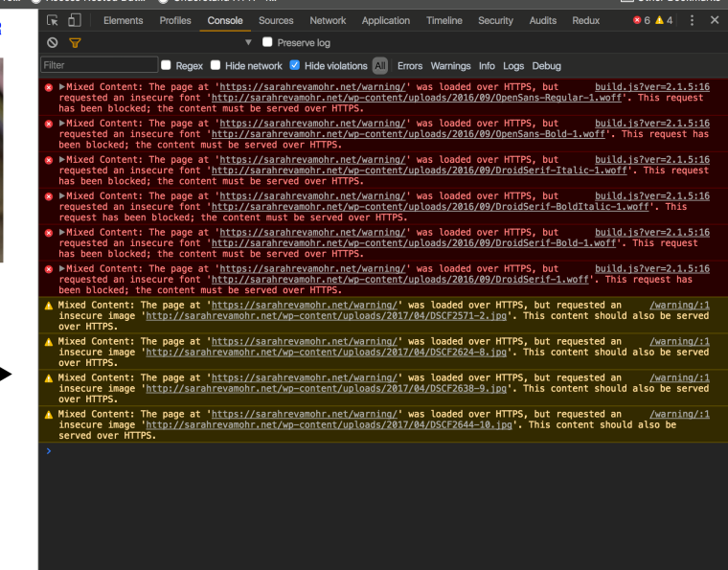Enable the Preserve log checkbox
The image size is (728, 570).
268,43
